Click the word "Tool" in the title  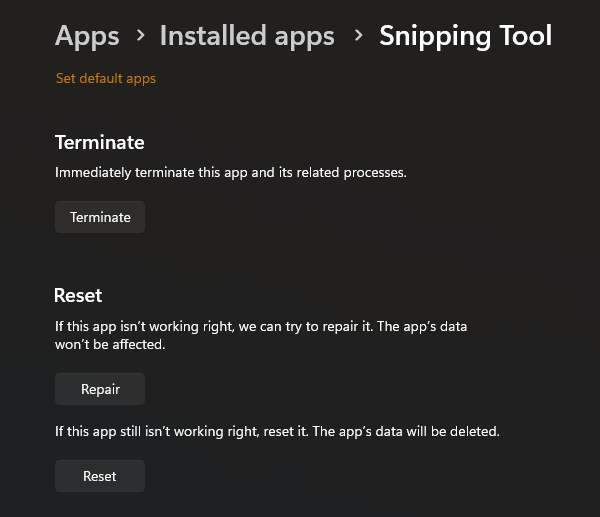click(x=519, y=37)
